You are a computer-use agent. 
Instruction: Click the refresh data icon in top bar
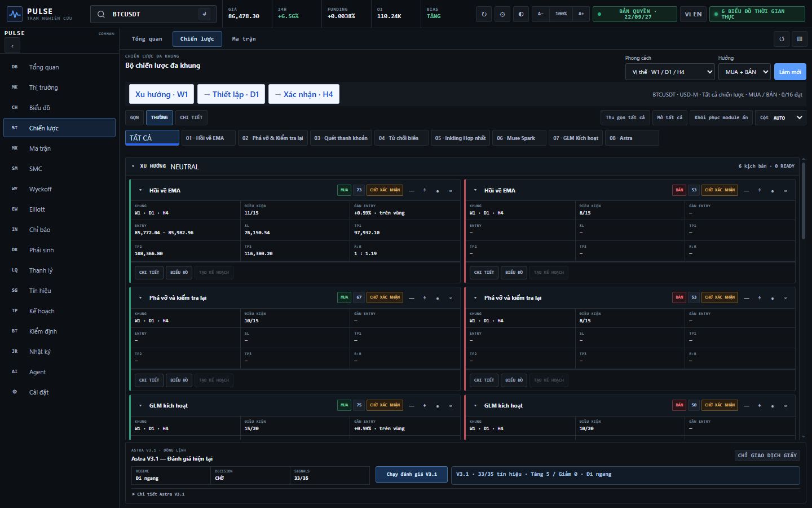(484, 14)
